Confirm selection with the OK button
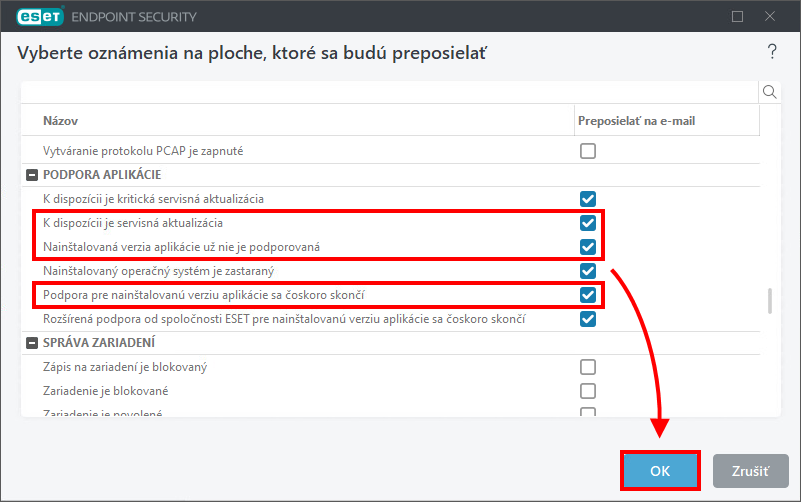The image size is (801, 502). tap(660, 471)
